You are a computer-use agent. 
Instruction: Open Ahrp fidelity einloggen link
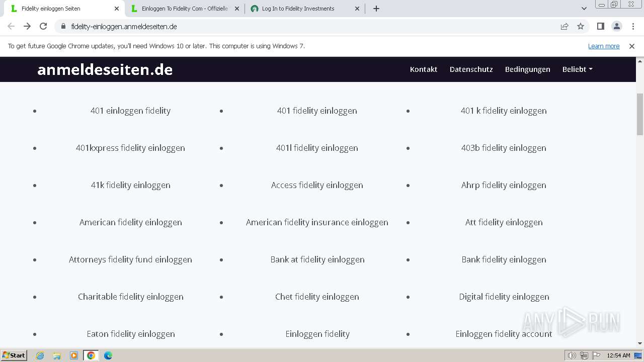(504, 185)
